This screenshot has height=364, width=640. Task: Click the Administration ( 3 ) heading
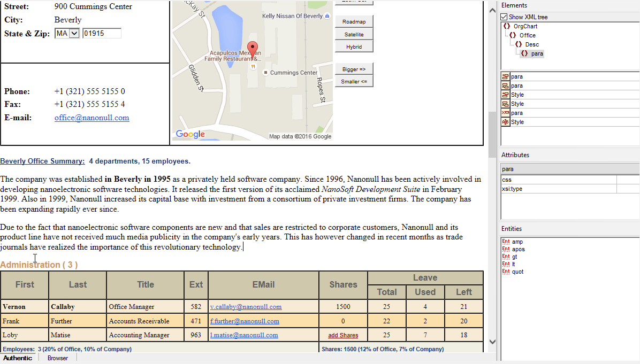39,265
